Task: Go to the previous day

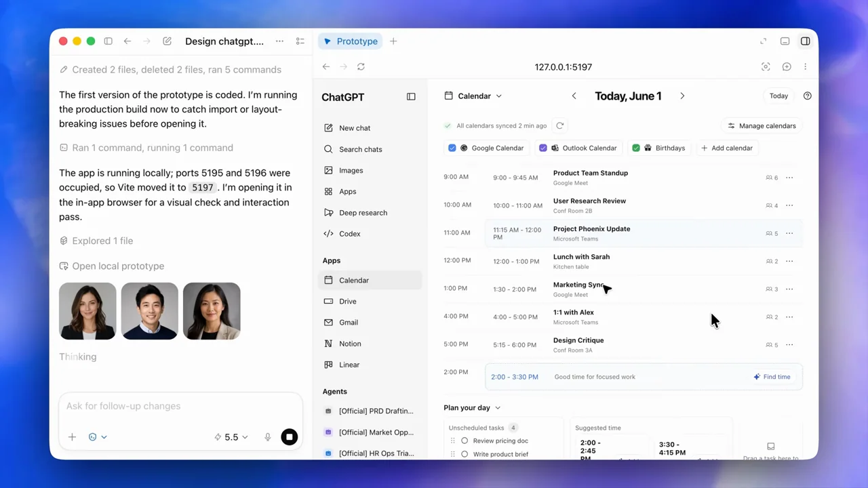Action: tap(574, 96)
